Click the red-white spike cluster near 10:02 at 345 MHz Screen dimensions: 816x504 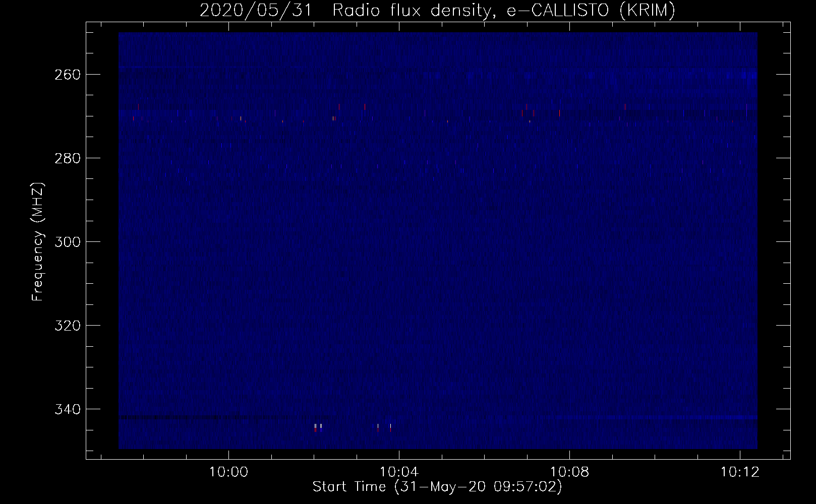tap(318, 428)
